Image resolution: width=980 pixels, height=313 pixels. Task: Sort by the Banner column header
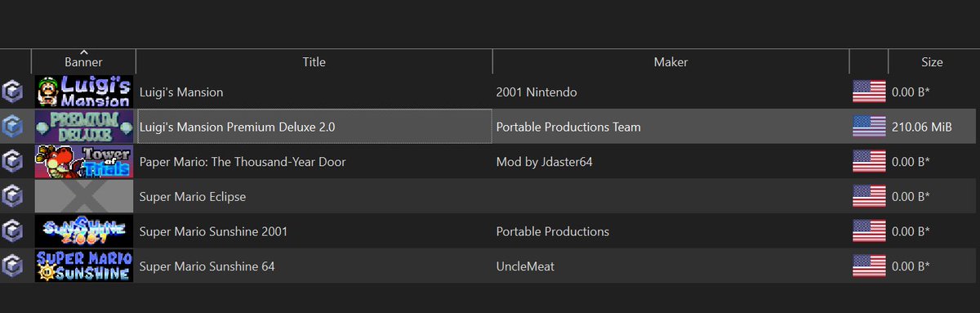(83, 61)
